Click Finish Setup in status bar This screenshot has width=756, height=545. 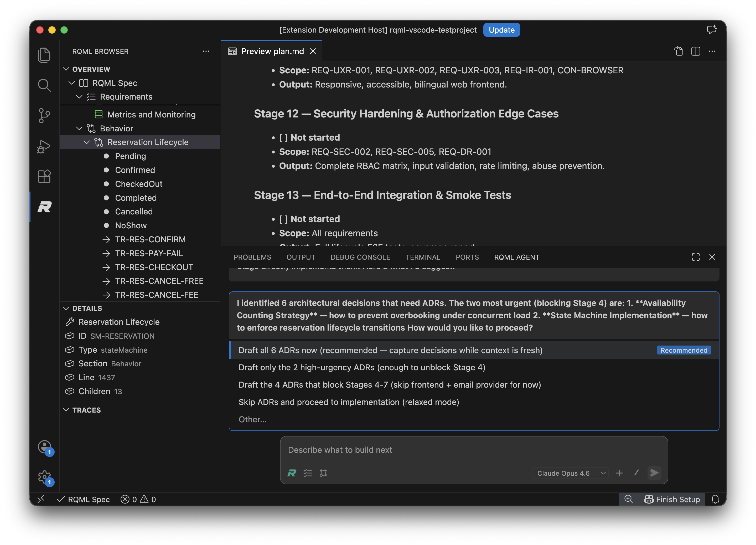[x=672, y=499]
